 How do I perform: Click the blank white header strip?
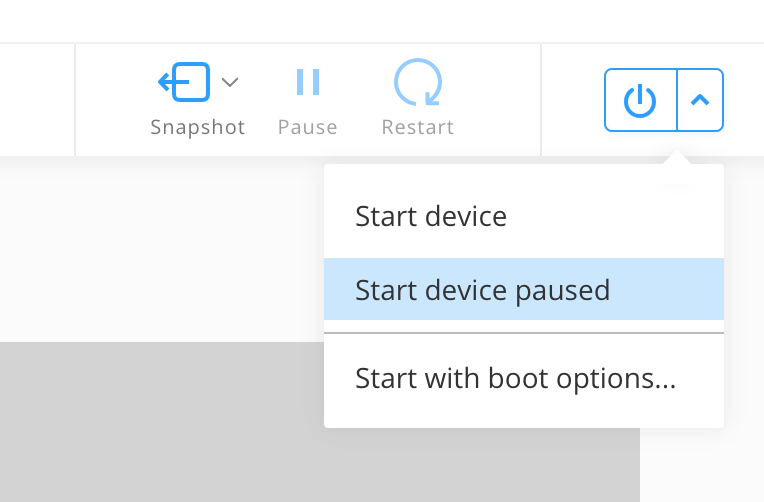(x=380, y=20)
